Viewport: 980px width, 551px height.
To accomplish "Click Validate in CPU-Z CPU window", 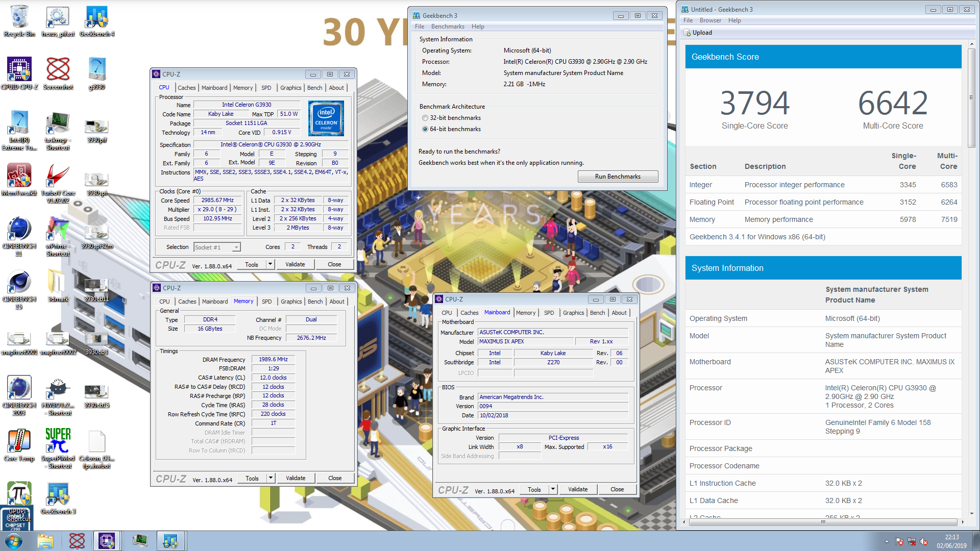I will (x=295, y=264).
